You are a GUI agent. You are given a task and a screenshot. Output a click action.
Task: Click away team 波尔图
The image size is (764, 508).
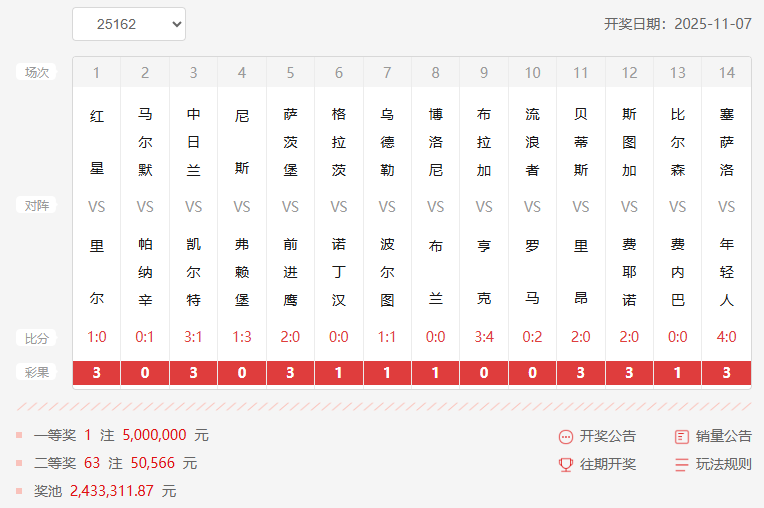click(x=387, y=272)
